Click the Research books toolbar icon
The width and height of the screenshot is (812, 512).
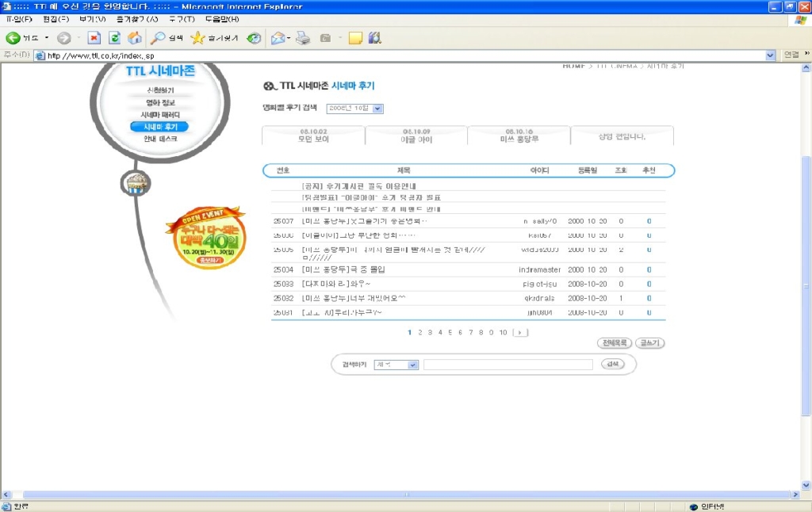click(x=375, y=38)
